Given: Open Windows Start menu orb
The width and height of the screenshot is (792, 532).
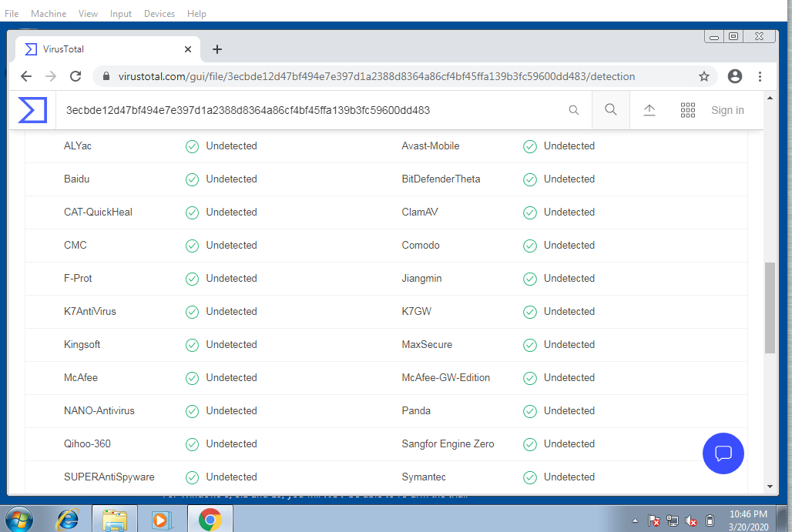Looking at the screenshot, I should (18, 519).
